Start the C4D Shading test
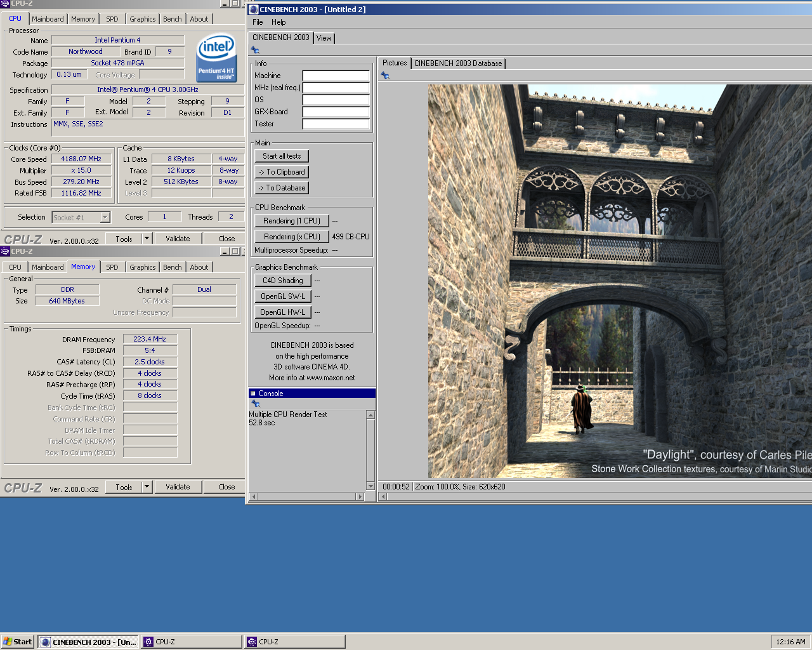This screenshot has width=812, height=650. tap(283, 281)
